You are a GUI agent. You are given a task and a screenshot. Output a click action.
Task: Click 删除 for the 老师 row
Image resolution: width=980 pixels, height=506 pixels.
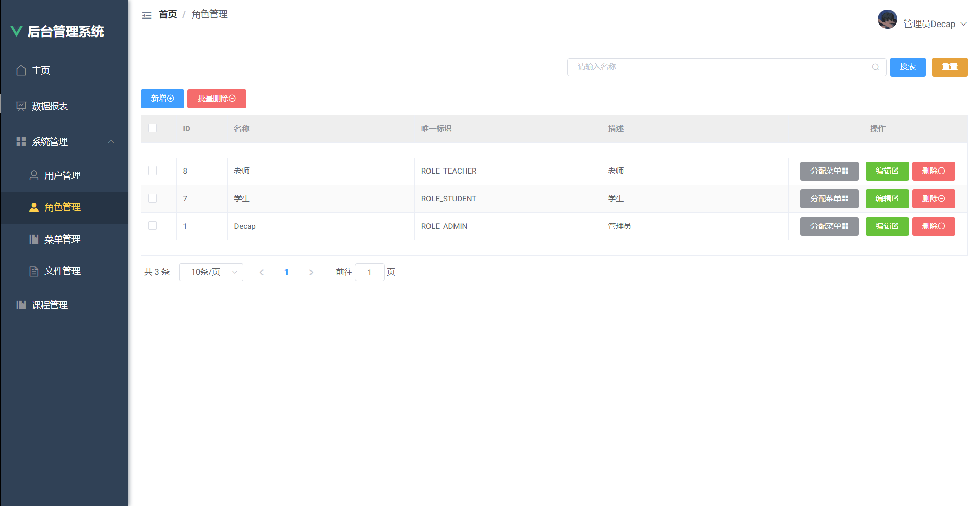click(x=934, y=171)
